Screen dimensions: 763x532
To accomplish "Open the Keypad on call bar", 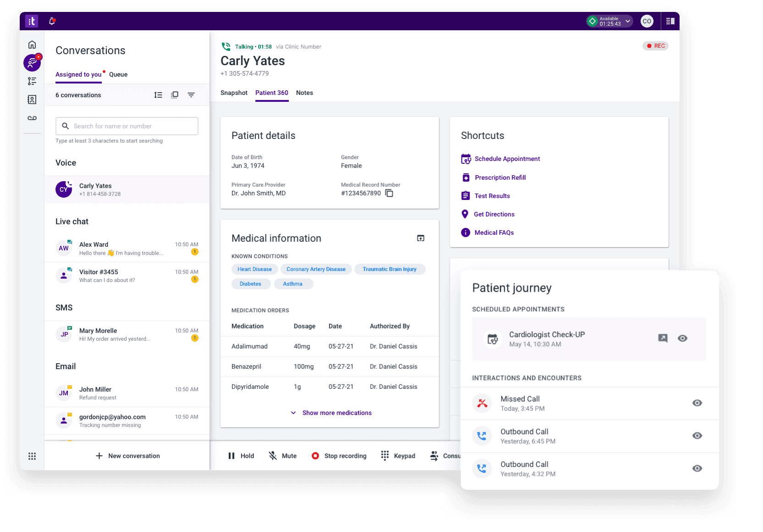I will 398,456.
